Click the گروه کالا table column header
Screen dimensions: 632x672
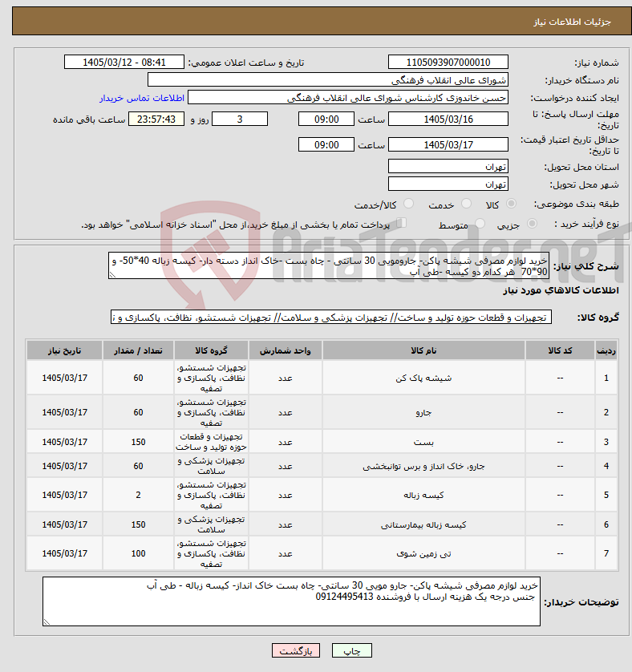point(211,350)
